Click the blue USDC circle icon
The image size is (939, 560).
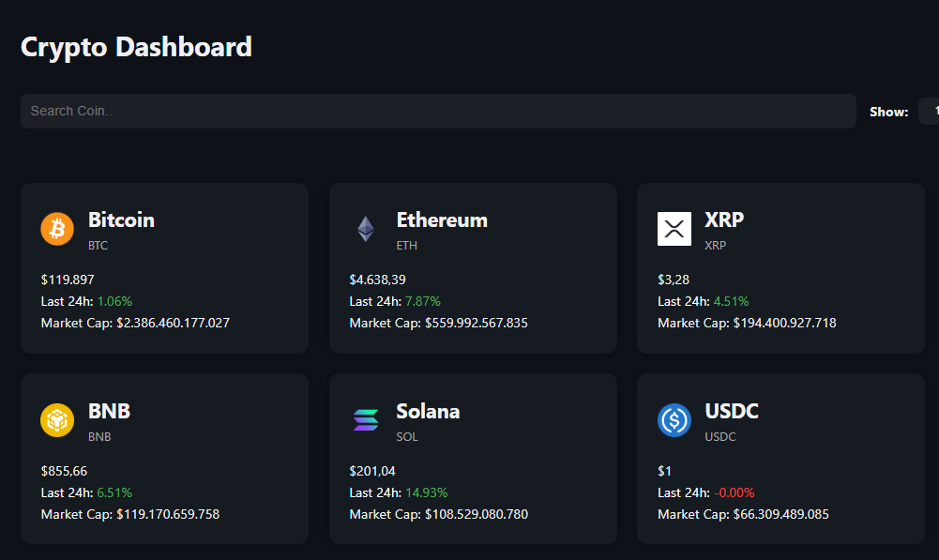pyautogui.click(x=674, y=420)
